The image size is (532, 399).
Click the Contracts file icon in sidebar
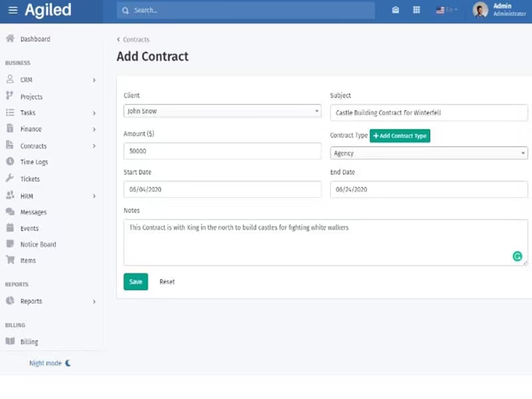click(9, 145)
